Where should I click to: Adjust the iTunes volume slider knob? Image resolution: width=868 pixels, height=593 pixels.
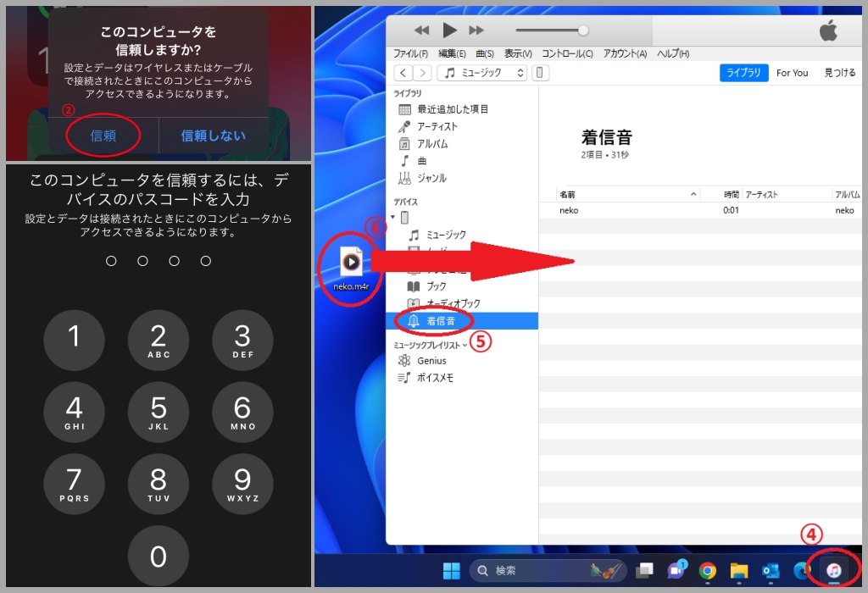(583, 30)
